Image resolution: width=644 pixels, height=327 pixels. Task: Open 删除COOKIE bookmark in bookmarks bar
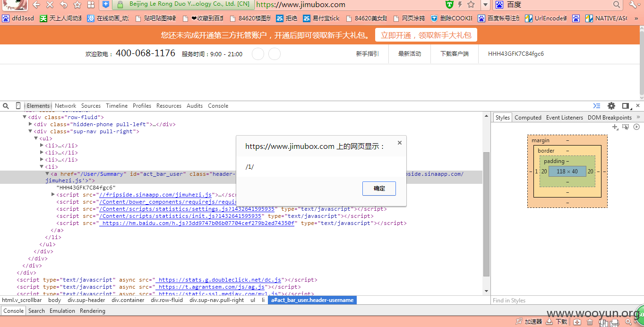(x=451, y=18)
